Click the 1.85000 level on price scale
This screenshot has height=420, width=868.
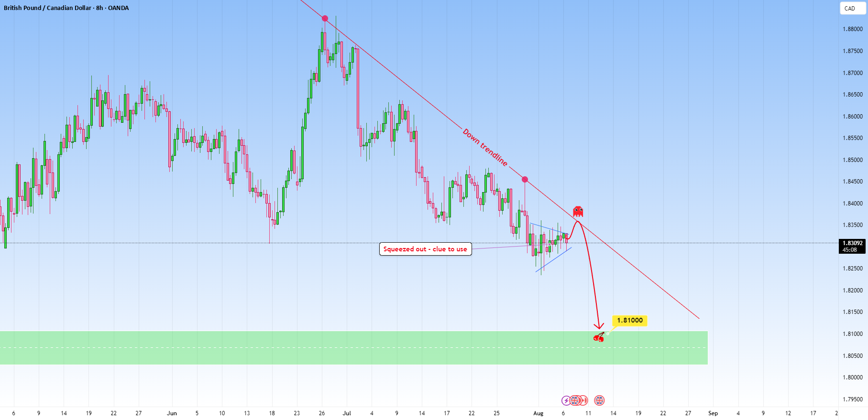coord(853,160)
